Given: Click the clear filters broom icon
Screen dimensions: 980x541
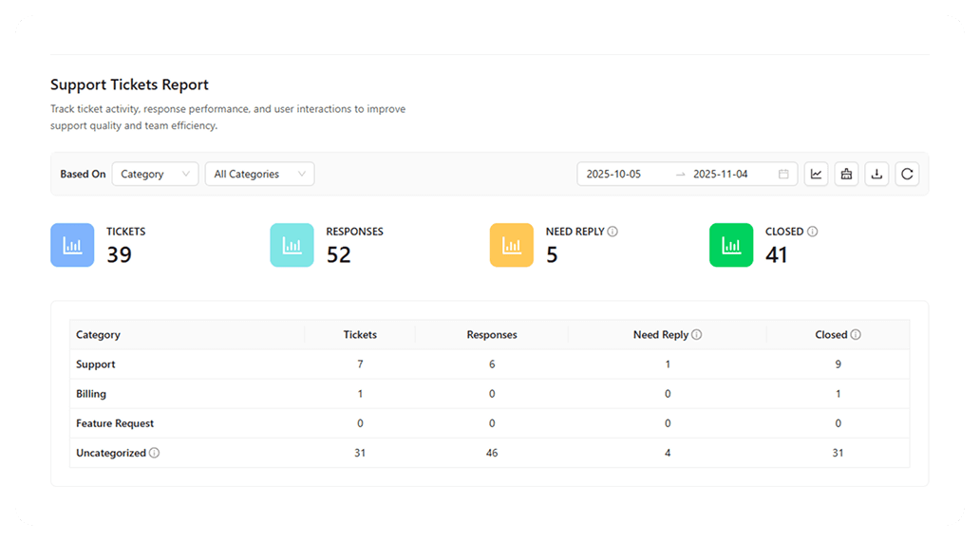Looking at the screenshot, I should [846, 174].
